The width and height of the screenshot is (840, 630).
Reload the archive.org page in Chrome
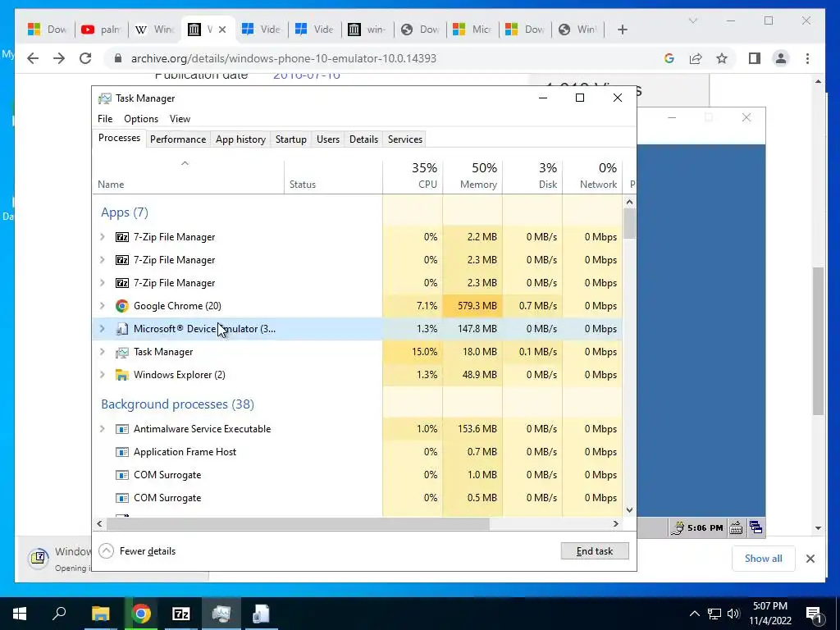coord(85,58)
